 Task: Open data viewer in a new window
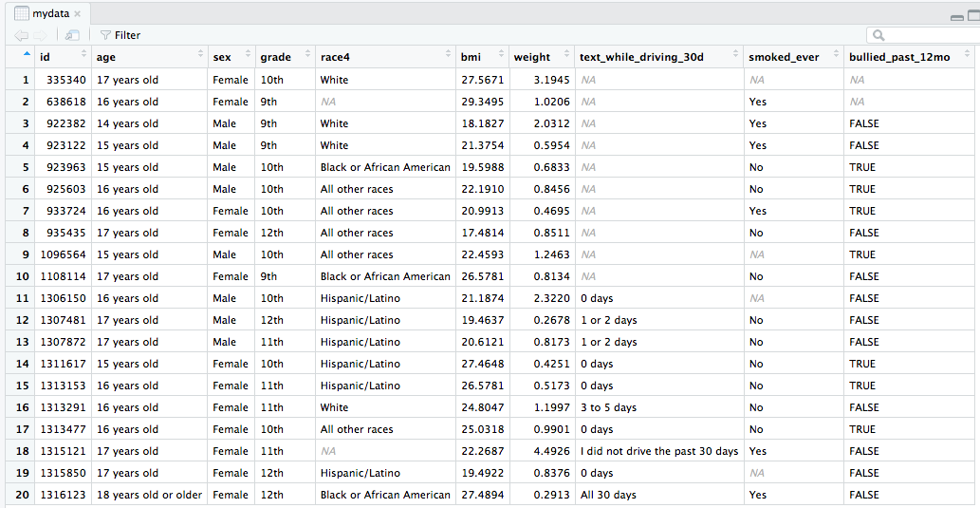pyautogui.click(x=72, y=35)
